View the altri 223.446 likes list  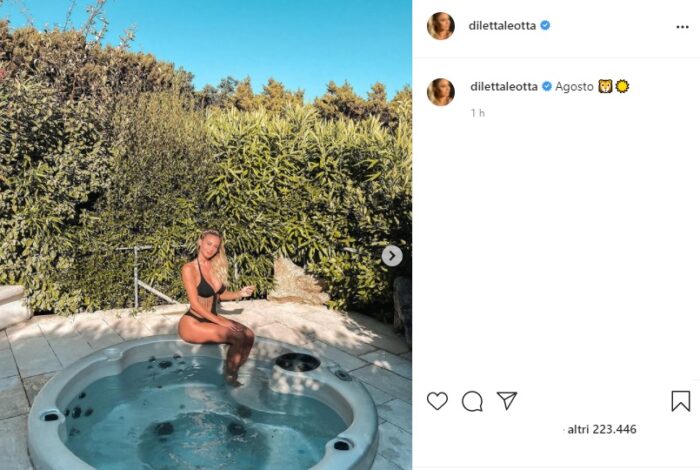tap(601, 429)
